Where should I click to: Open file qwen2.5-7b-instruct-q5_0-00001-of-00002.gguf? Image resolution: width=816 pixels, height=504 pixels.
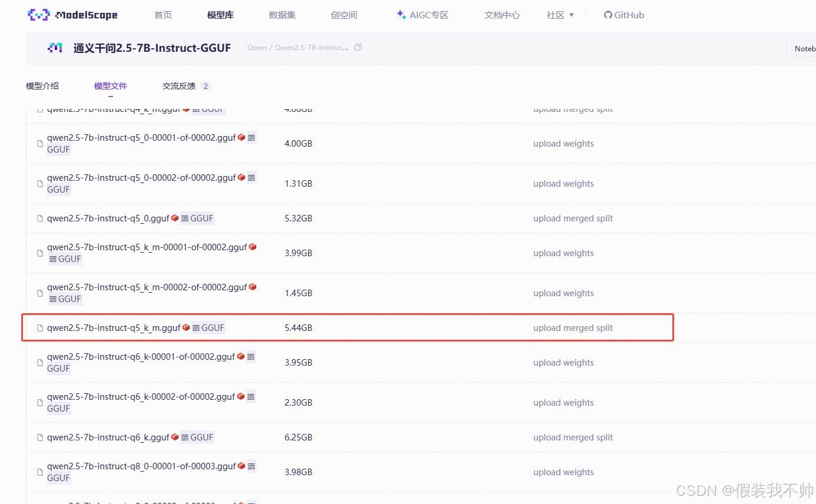pyautogui.click(x=141, y=138)
